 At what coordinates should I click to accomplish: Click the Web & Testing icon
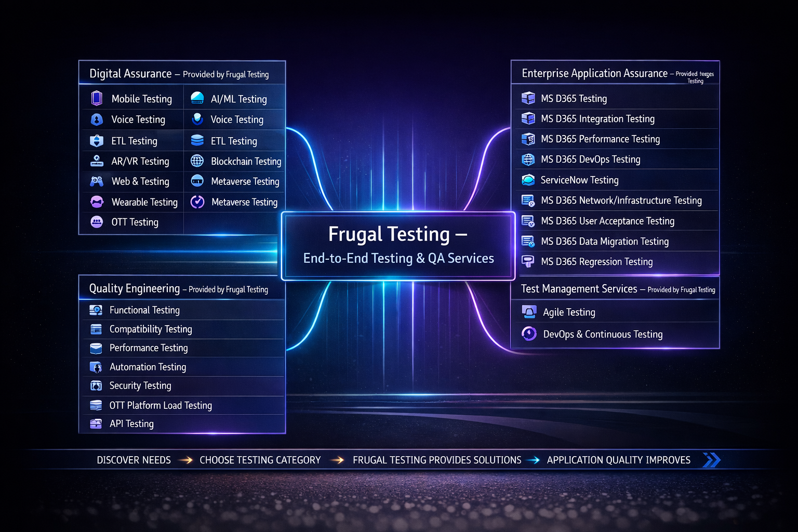point(97,181)
